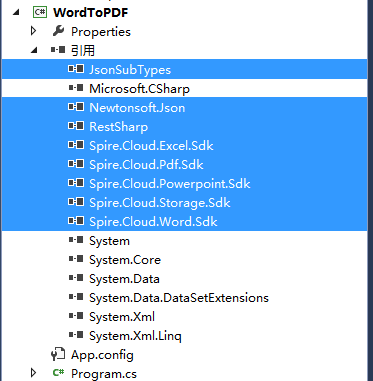Click the reference icon beside RestSharp
373x381 pixels.
76,126
